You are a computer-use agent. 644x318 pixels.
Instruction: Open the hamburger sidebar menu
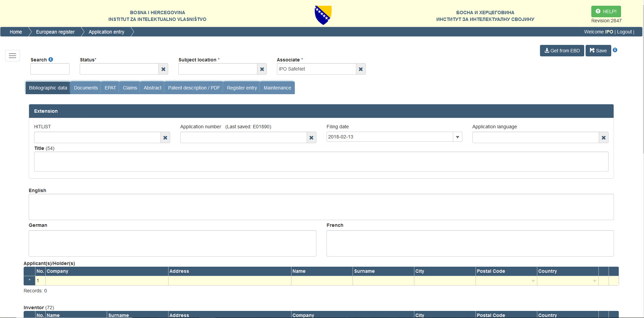tap(12, 56)
